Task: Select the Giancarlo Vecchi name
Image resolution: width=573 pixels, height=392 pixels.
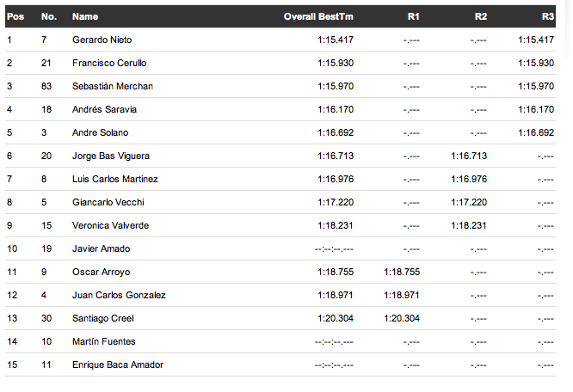Action: point(108,202)
